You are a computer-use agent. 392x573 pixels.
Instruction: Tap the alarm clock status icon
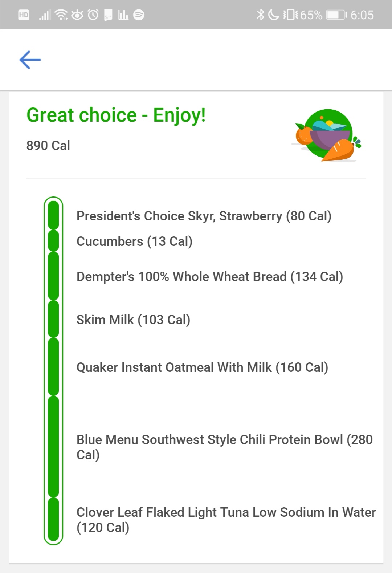click(93, 15)
